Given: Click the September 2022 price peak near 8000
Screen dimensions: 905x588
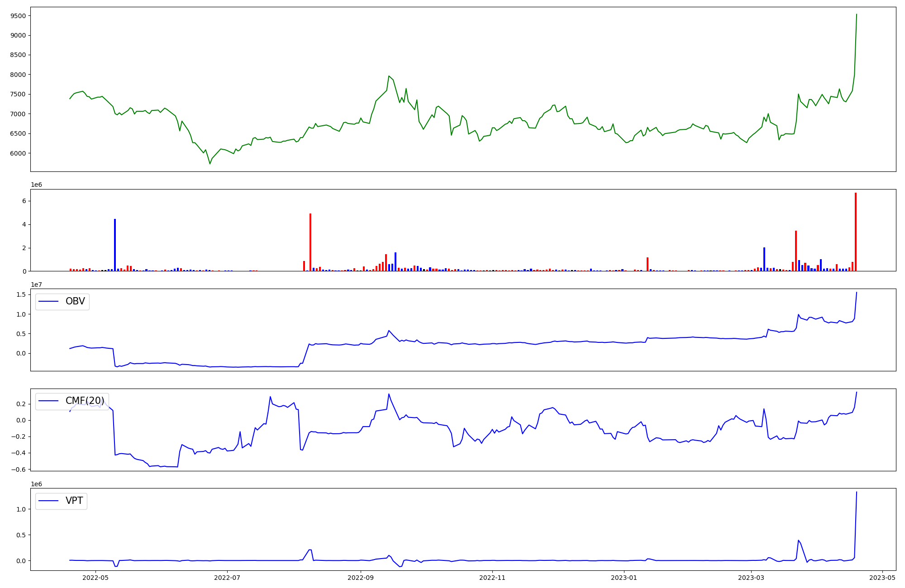Looking at the screenshot, I should point(389,76).
